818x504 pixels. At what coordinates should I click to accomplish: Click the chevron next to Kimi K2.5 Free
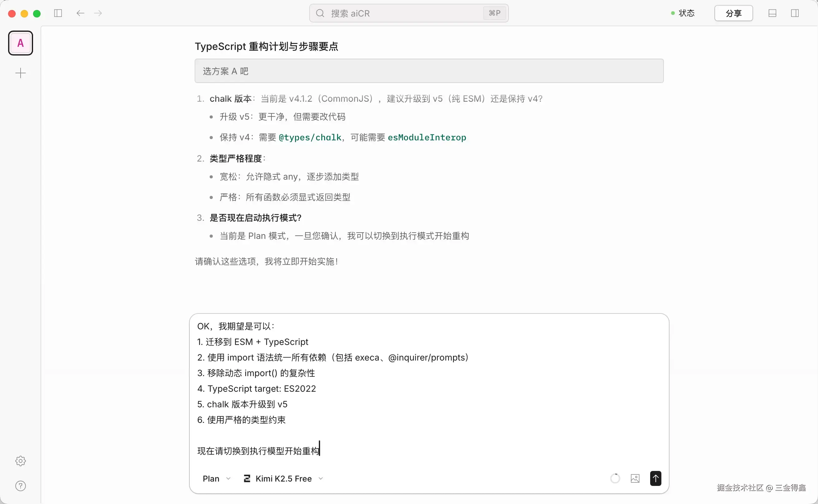tap(321, 479)
